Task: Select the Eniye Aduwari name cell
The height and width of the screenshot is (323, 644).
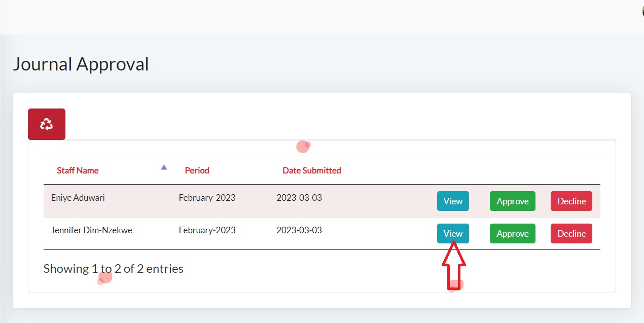Action: coord(78,198)
